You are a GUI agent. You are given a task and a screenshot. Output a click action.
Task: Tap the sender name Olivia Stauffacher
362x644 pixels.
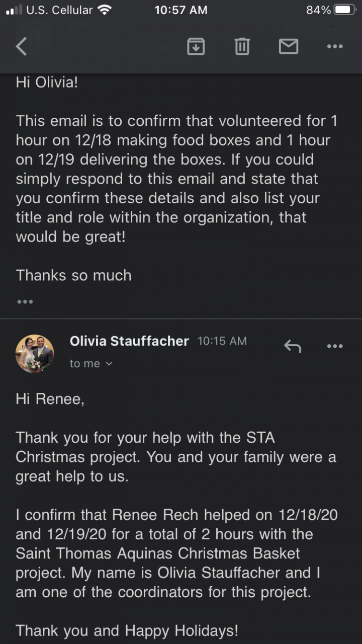point(129,341)
